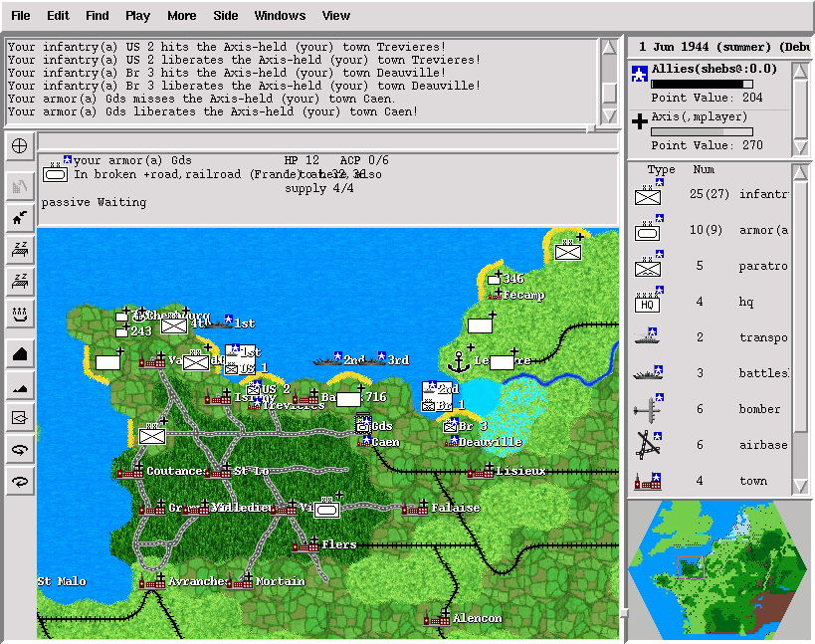Toggle isometric view button with the diamond
This screenshot has width=815, height=644.
tap(20, 417)
